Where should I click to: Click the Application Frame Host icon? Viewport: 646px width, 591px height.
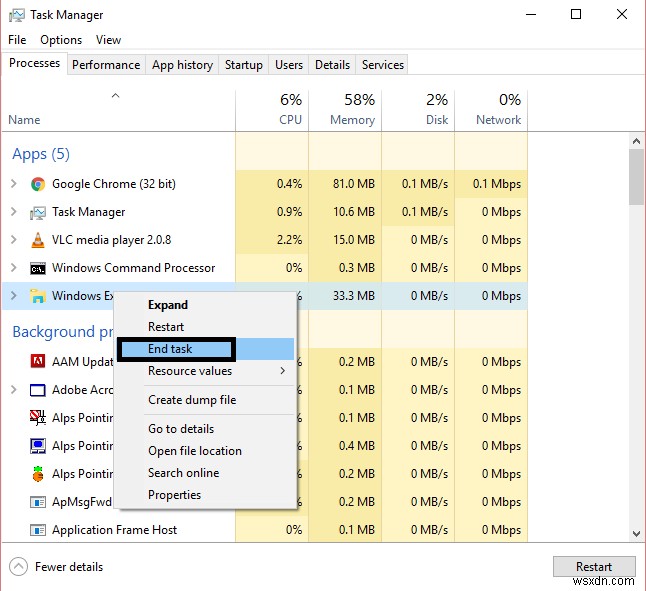tap(38, 530)
